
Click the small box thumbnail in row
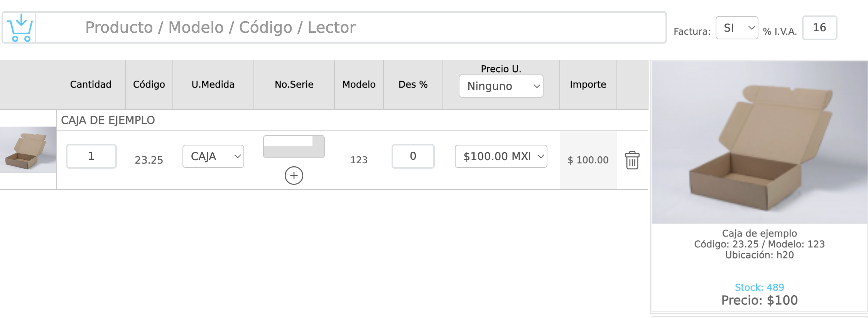click(x=28, y=150)
